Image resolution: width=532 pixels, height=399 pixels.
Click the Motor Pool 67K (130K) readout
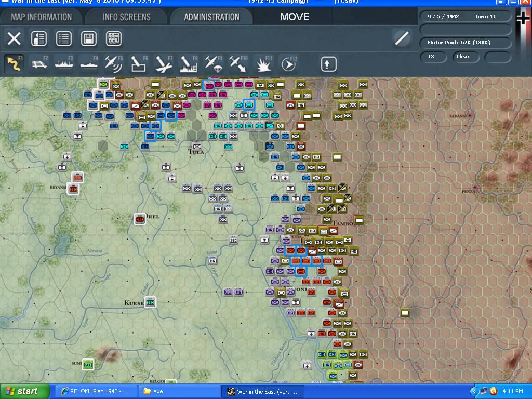coord(465,43)
